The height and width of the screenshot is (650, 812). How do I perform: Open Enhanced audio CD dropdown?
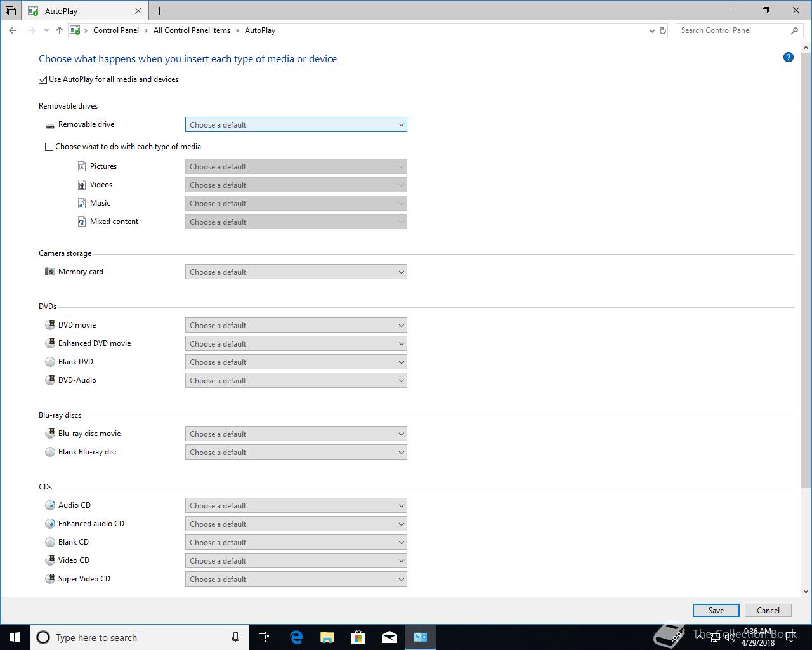(x=296, y=524)
